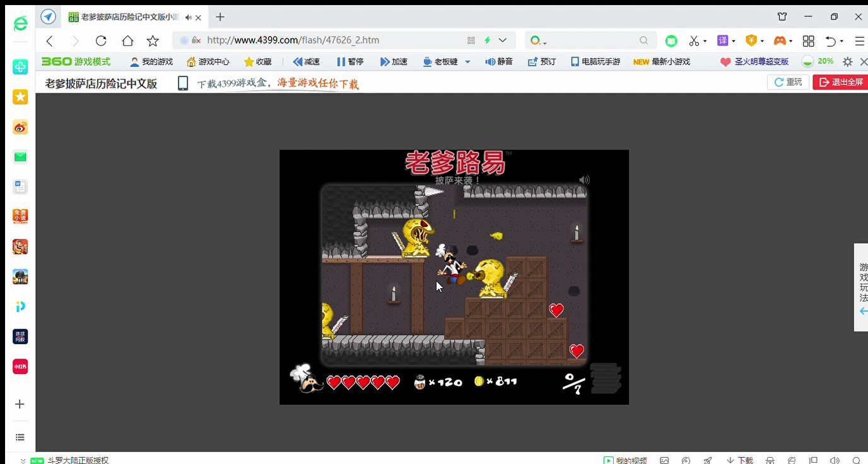Open 圣火明尊超变版 promo link
Screen dimensions: 868x464
click(755, 62)
